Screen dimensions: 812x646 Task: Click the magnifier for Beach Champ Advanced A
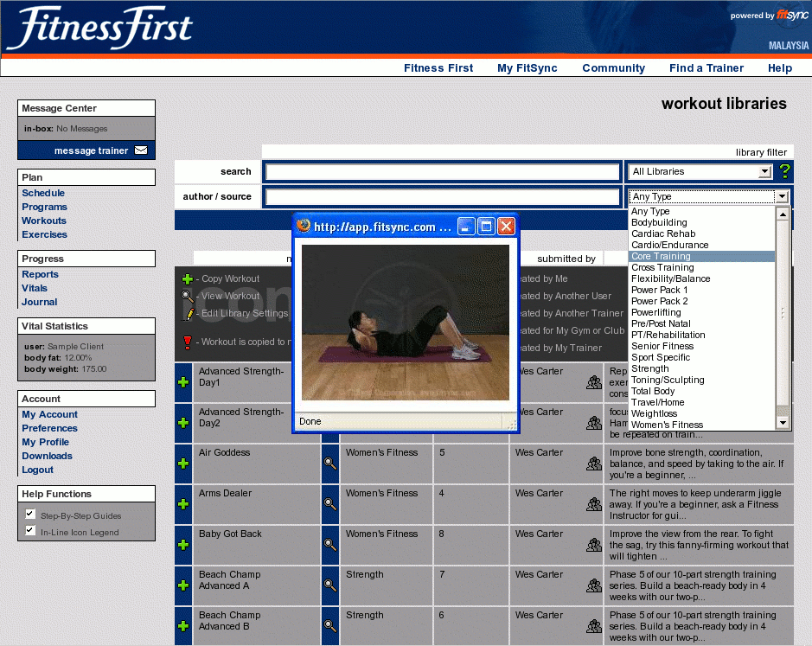329,585
